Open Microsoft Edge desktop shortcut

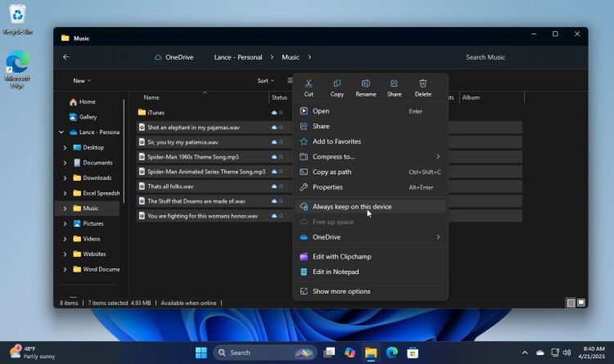[17, 70]
